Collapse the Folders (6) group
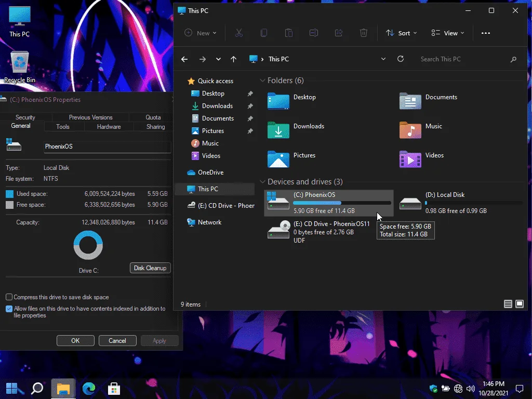 (x=262, y=81)
